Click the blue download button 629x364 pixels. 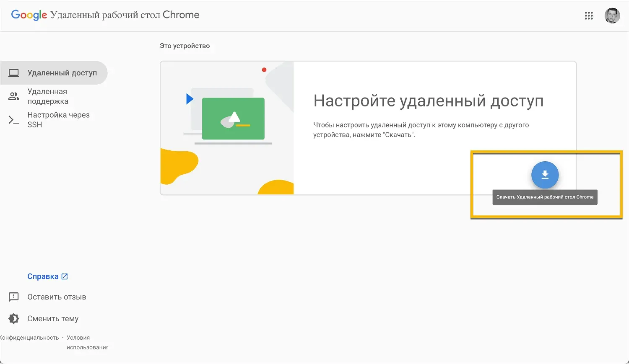coord(545,175)
